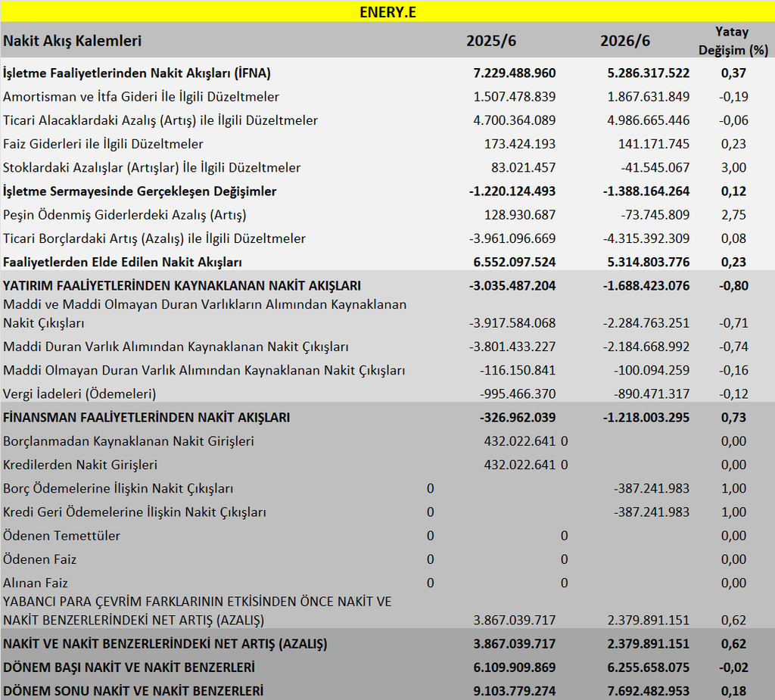Click the 'Stoklardaki Azalışlar' row label

click(x=151, y=168)
